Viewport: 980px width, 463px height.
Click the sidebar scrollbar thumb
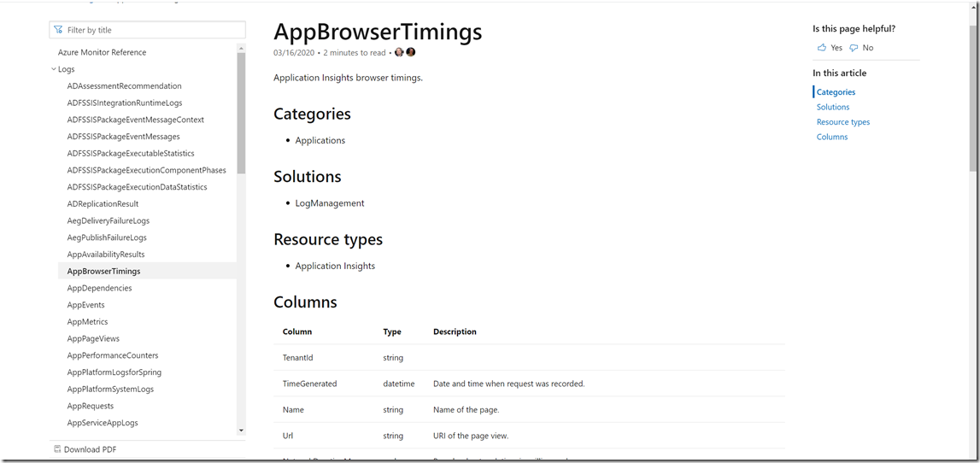[241, 113]
